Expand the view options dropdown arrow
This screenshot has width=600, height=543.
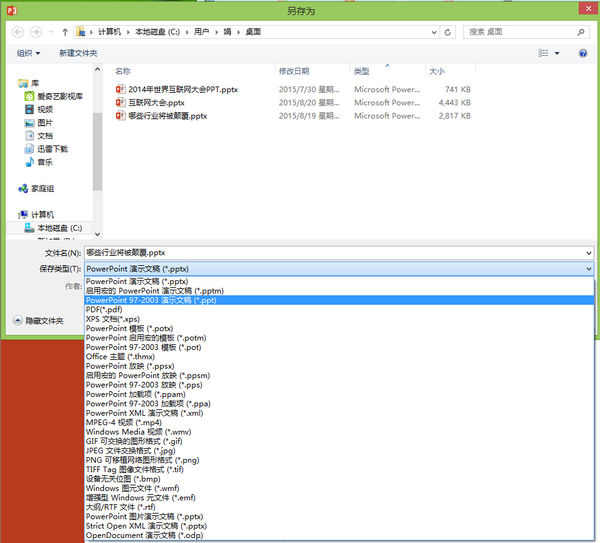(x=557, y=53)
